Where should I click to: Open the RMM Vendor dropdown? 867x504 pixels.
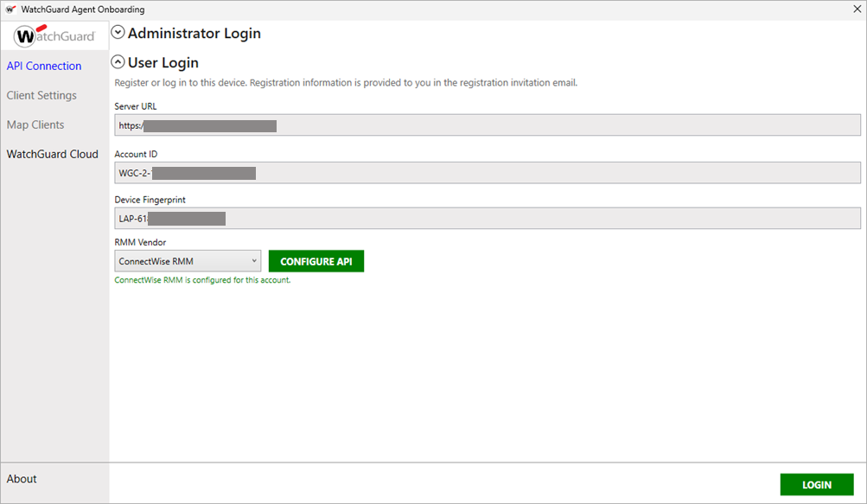(x=188, y=261)
